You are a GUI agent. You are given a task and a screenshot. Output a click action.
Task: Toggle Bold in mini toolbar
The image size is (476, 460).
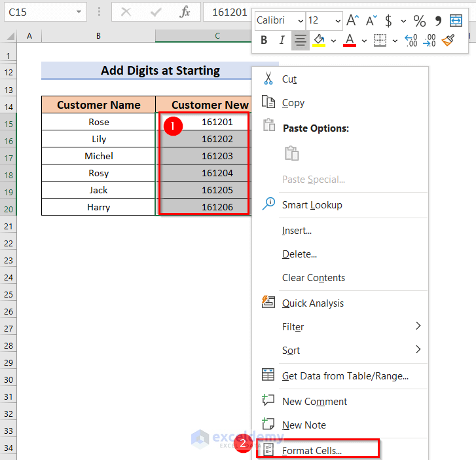(x=264, y=40)
